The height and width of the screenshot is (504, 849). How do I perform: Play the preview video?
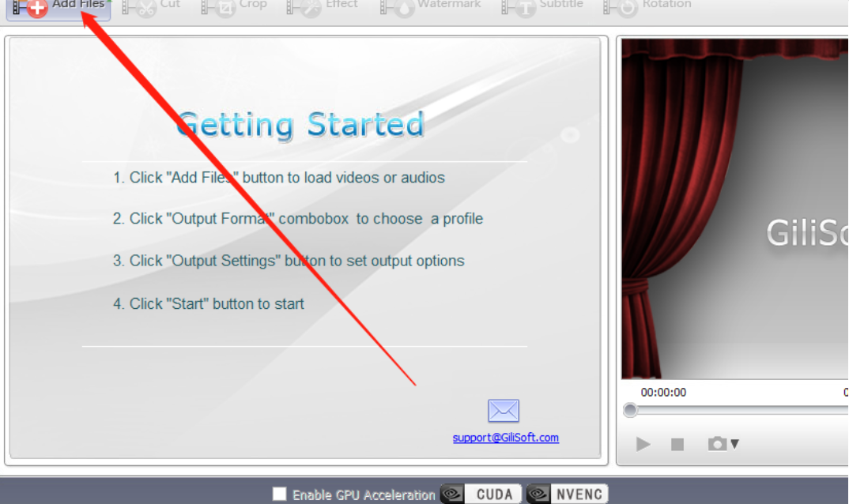click(643, 445)
